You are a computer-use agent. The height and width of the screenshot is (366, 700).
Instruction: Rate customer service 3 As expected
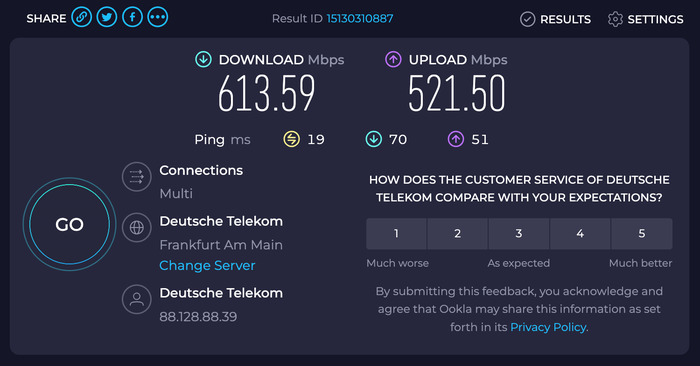[x=519, y=233]
